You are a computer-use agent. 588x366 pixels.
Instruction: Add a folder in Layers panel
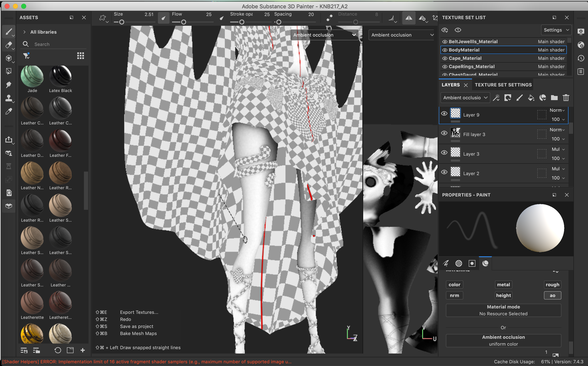click(554, 98)
